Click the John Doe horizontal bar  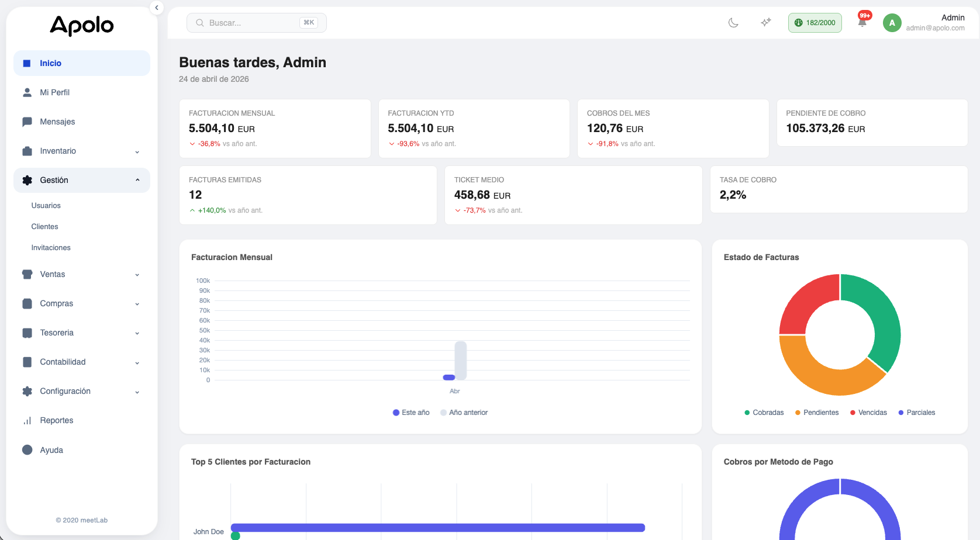pos(438,528)
